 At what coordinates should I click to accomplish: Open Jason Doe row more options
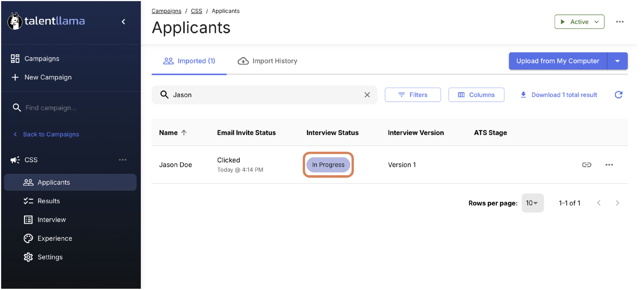coord(609,164)
